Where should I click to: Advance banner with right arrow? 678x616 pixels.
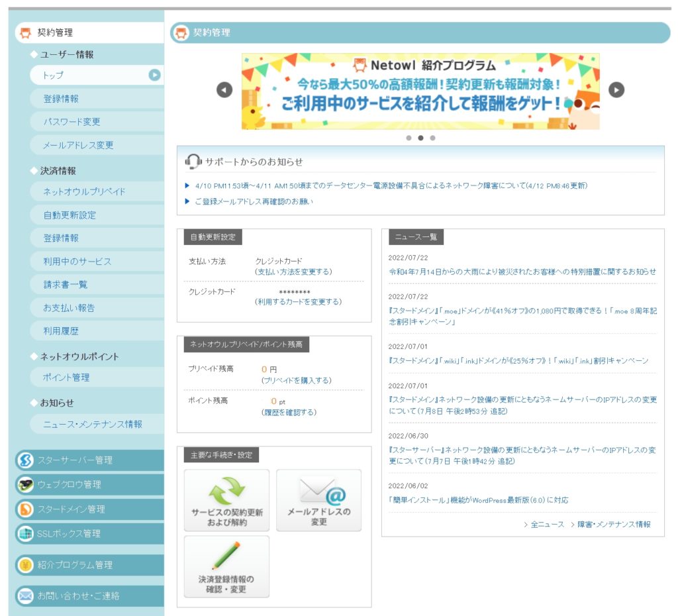tap(616, 89)
